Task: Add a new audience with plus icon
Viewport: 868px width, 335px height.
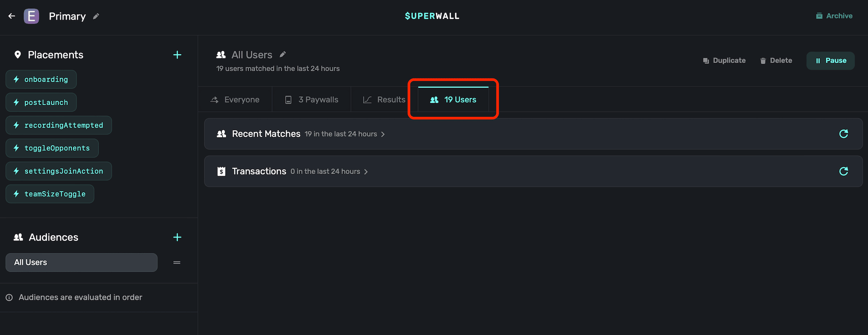Action: [x=177, y=237]
